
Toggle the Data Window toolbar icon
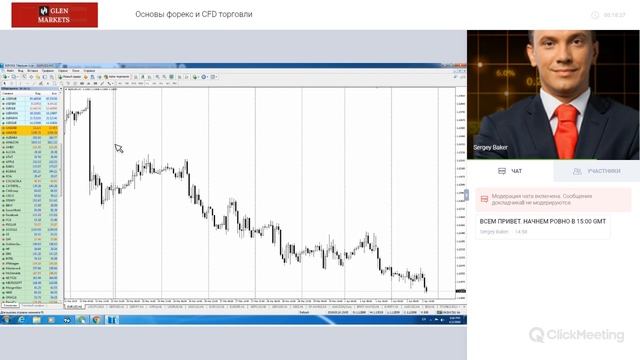[31, 77]
